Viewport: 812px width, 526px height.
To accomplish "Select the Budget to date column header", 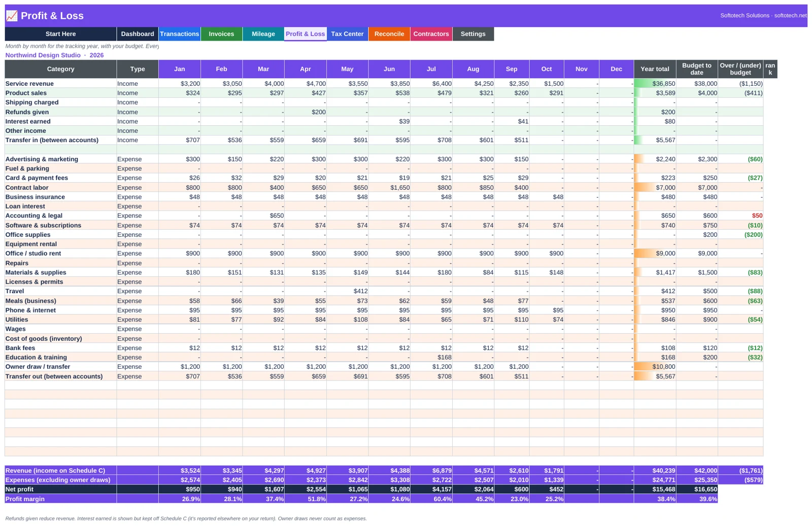I will click(697, 69).
